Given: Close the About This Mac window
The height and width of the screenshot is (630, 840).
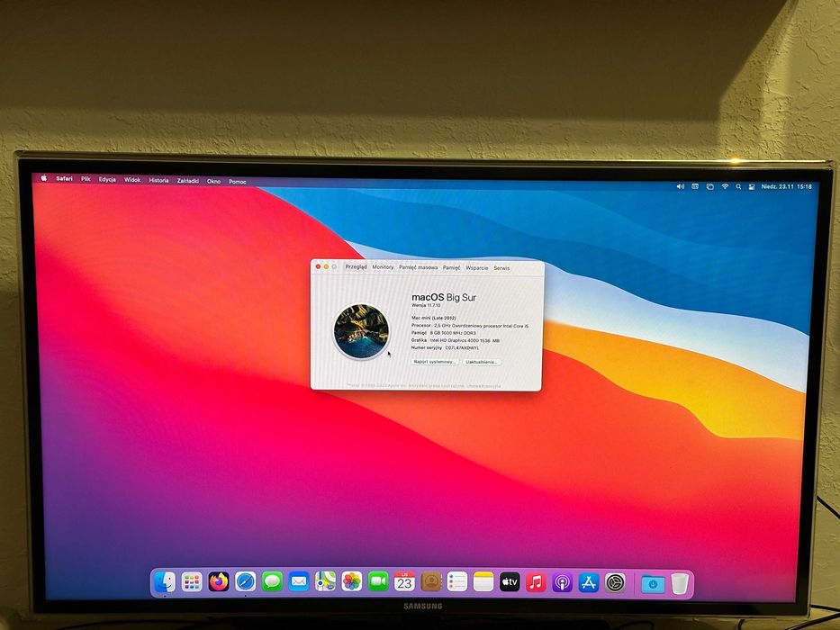Looking at the screenshot, I should [318, 266].
